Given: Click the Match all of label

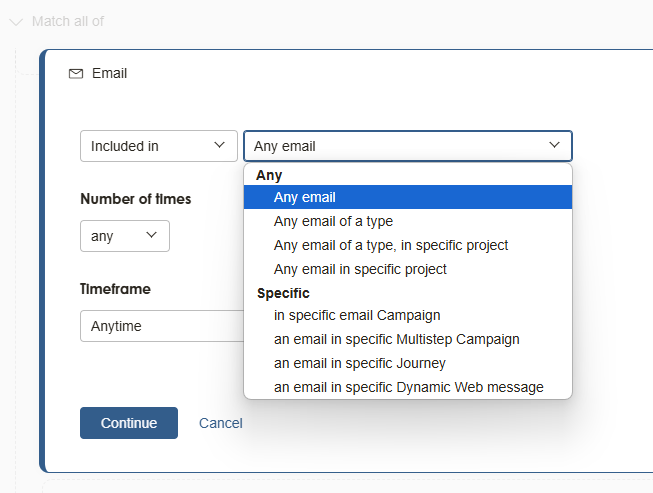Looking at the screenshot, I should click(67, 21).
